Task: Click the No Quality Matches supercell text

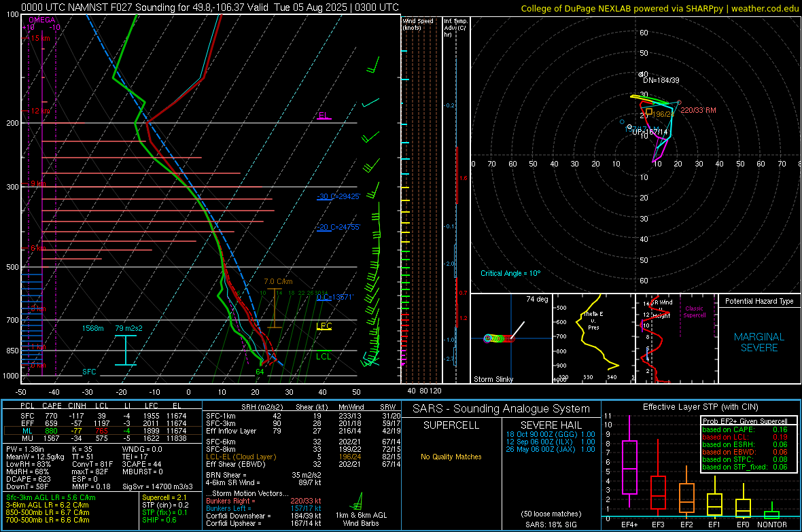Action: 451,457
